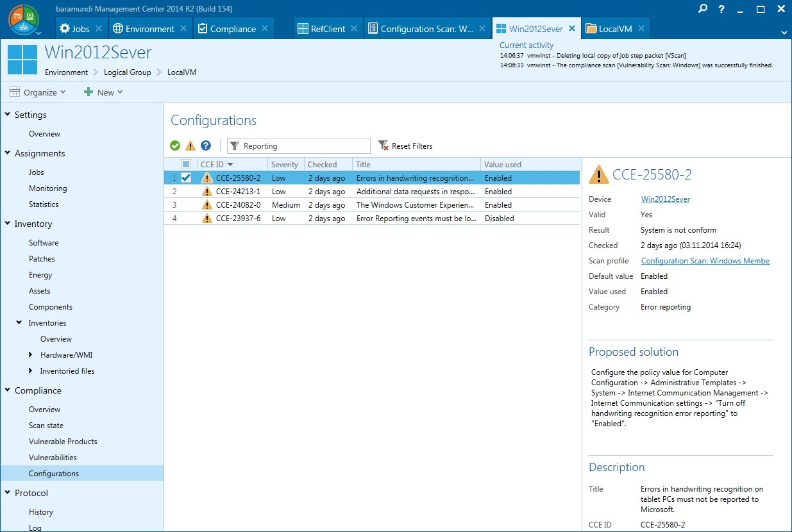Expand the Hardware/WMI node
This screenshot has width=792, height=532.
pos(31,354)
